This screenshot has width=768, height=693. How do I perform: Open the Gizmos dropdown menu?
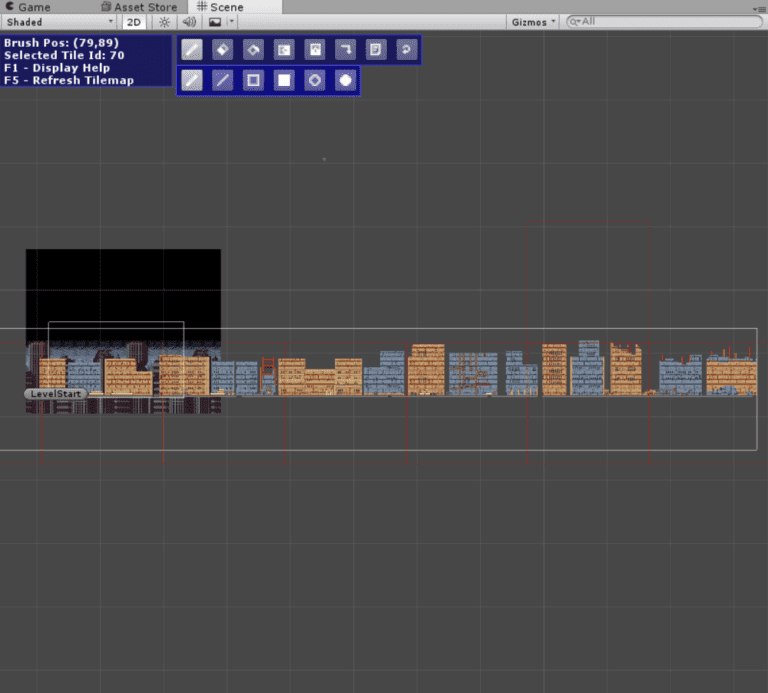(x=534, y=22)
